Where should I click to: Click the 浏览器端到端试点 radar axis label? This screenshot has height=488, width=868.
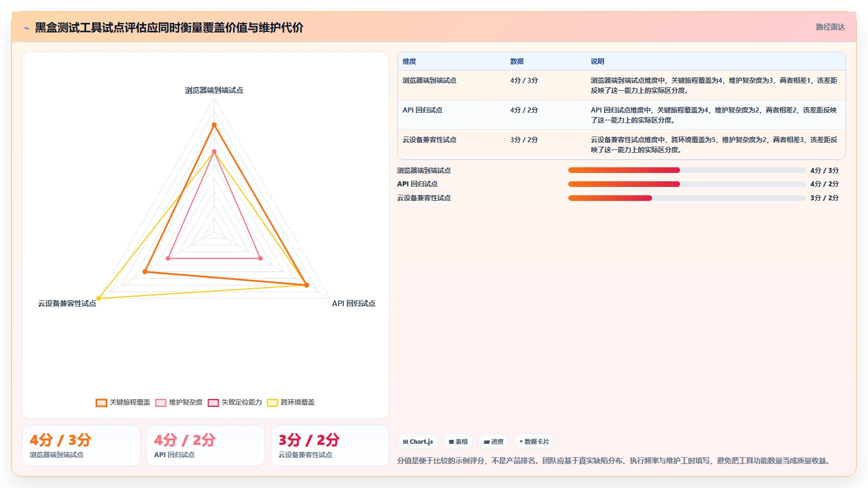(214, 90)
